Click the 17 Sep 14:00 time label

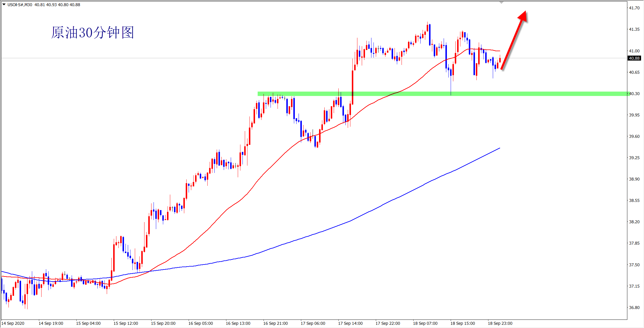(x=350, y=323)
